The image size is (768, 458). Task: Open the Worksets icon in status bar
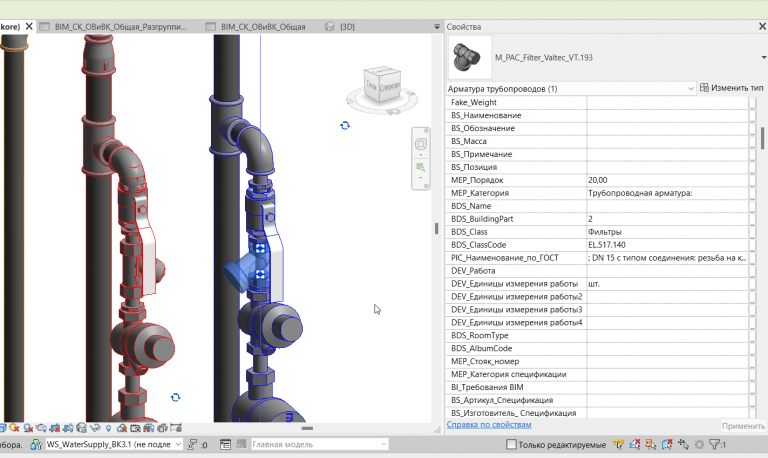coord(36,444)
